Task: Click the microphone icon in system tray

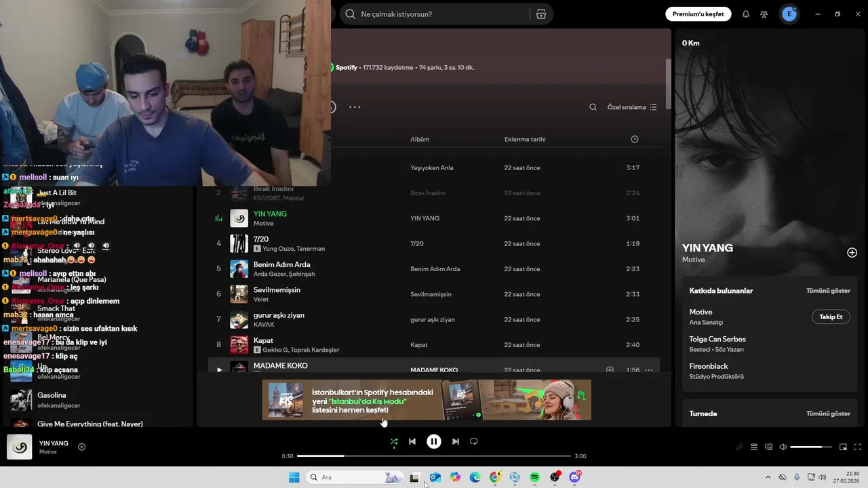Action: [x=797, y=477]
